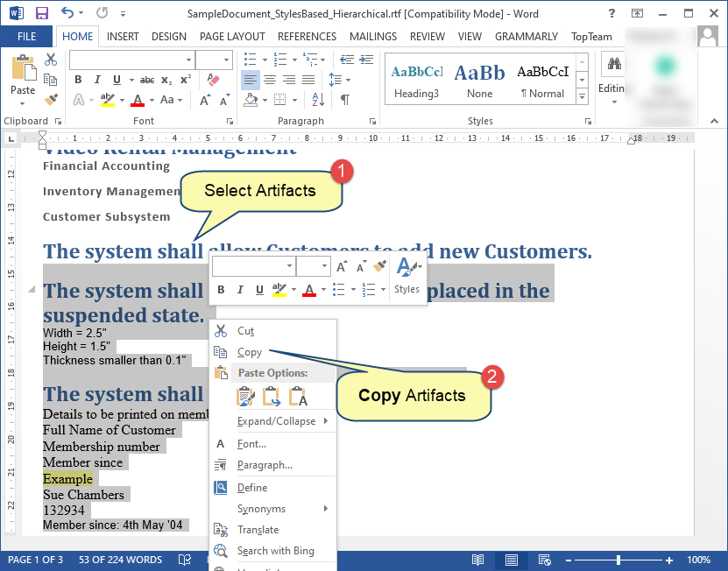This screenshot has width=728, height=571.
Task: Open the Bullets dropdown arrow in the ribbon
Action: 265,60
